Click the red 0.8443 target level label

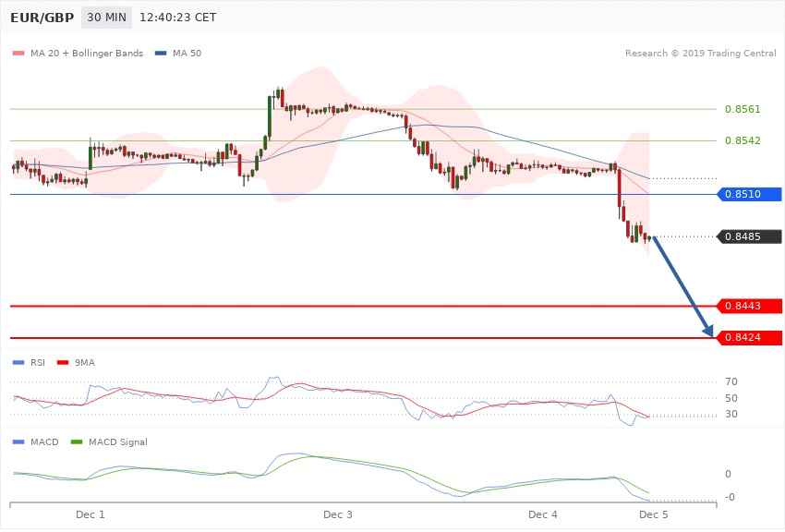click(750, 306)
